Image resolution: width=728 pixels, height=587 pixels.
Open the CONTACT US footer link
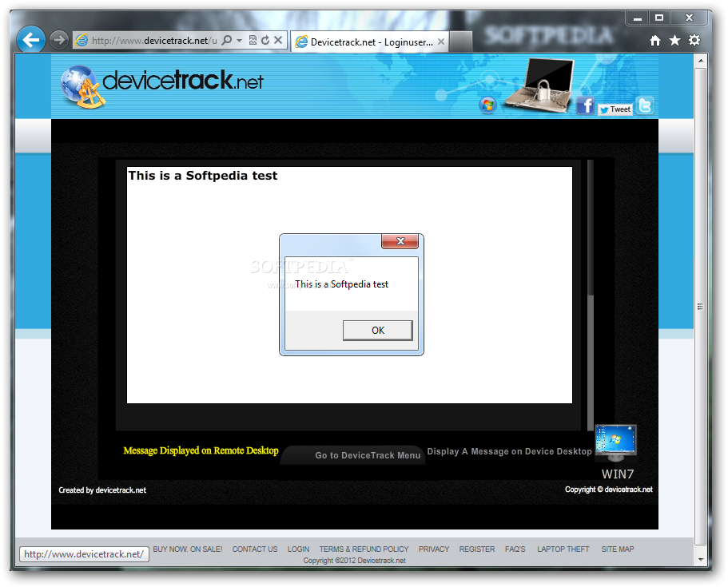[x=255, y=549]
